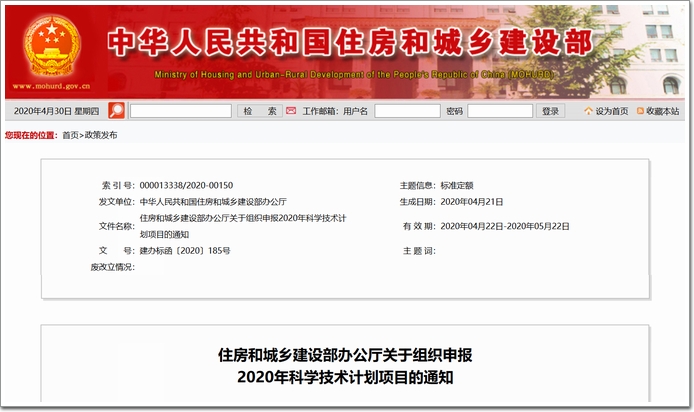This screenshot has width=694, height=412.
Task: Focus the site search input field
Action: [181, 111]
